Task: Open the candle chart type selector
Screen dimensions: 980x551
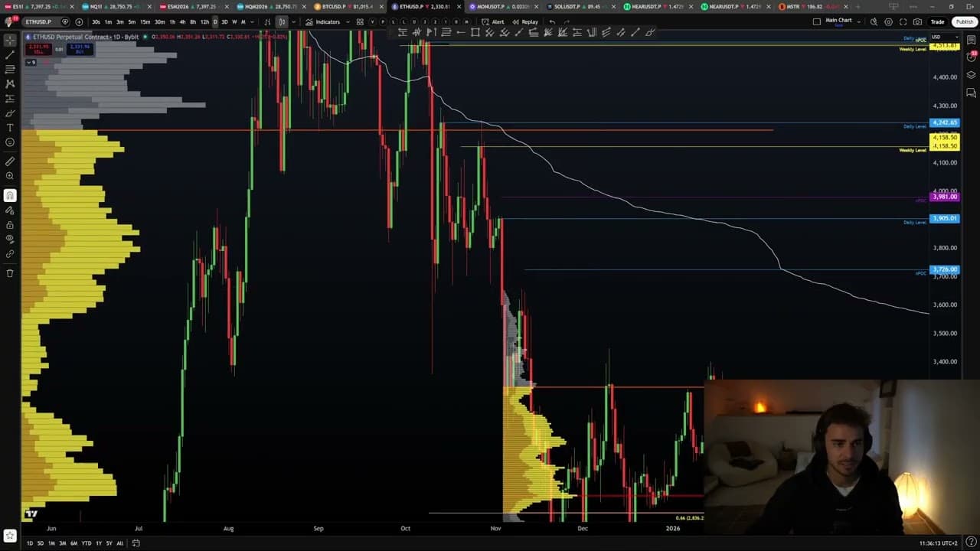Action: click(x=282, y=21)
